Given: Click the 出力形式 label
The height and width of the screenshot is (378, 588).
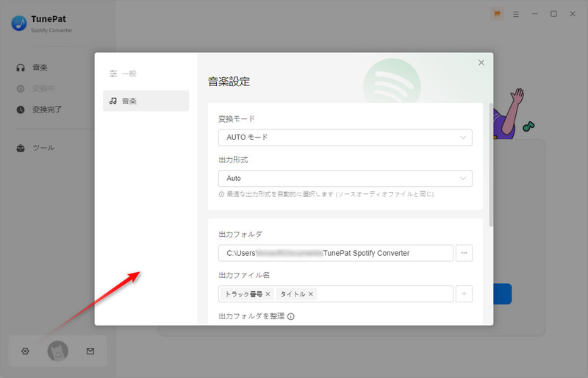Looking at the screenshot, I should click(x=233, y=160).
